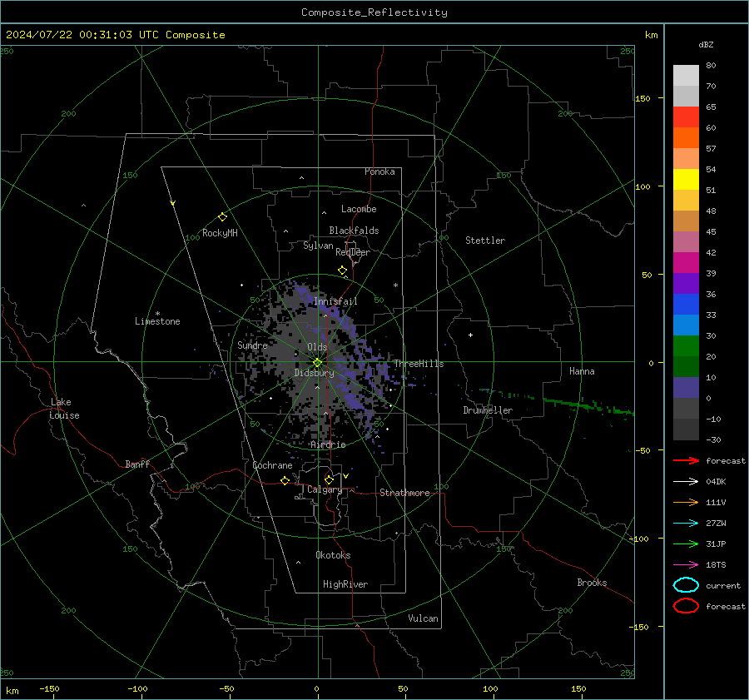
Task: Click the Limestone label
Action: (x=157, y=321)
